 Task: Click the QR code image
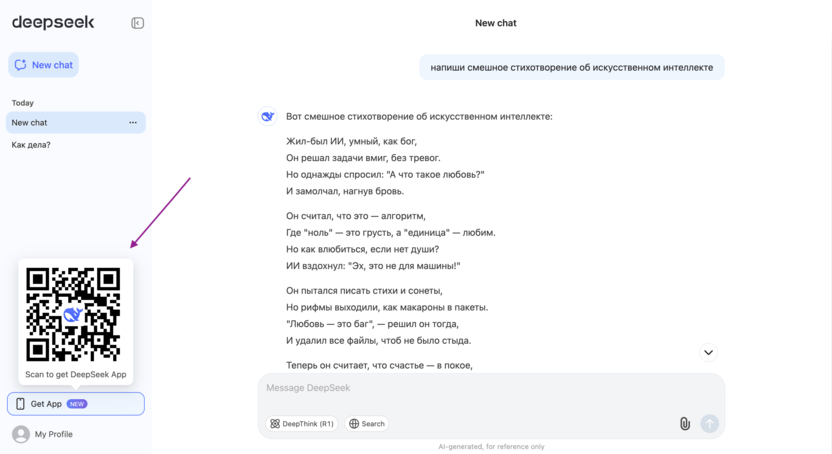pos(73,314)
